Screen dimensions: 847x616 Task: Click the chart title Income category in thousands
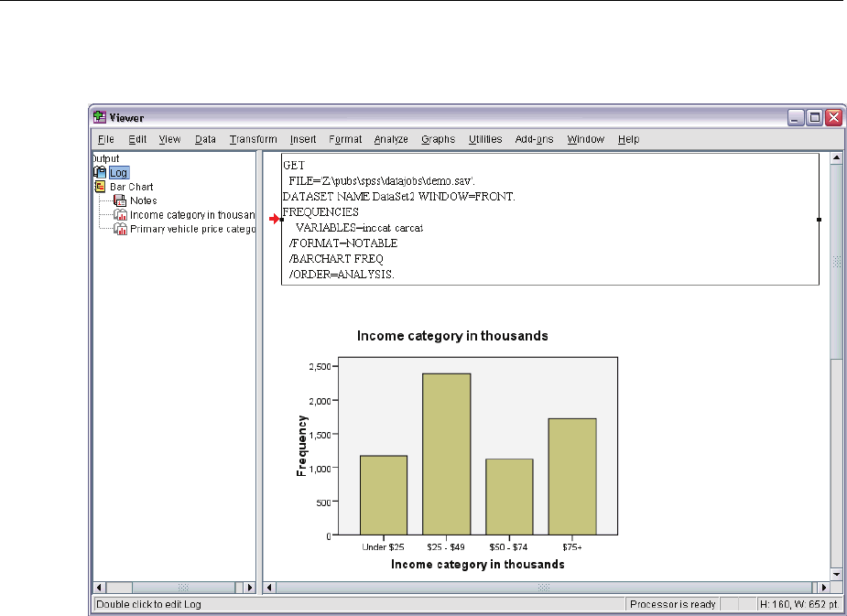(452, 336)
